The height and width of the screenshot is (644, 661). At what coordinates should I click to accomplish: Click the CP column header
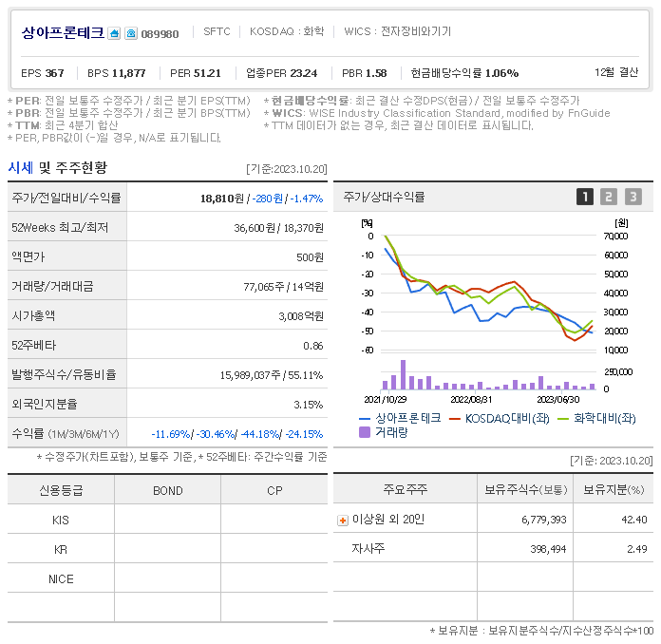coord(274,491)
